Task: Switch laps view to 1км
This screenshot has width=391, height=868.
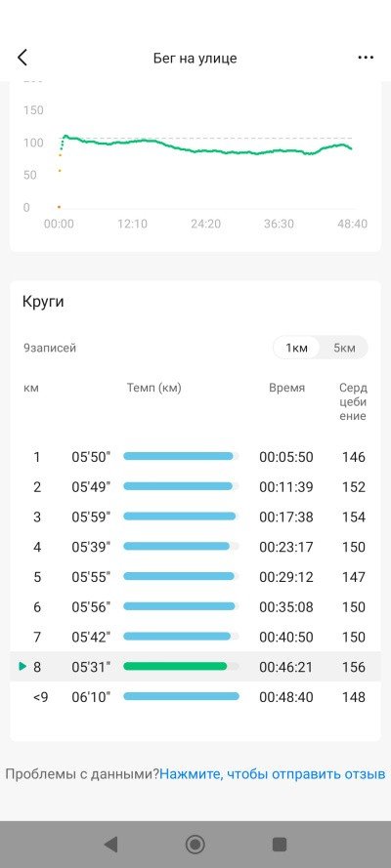Action: (296, 348)
